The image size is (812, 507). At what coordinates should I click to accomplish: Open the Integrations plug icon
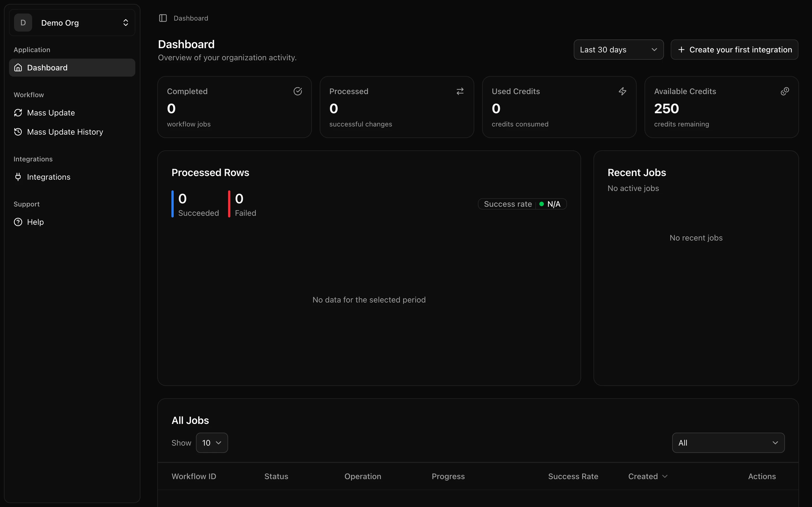point(18,177)
